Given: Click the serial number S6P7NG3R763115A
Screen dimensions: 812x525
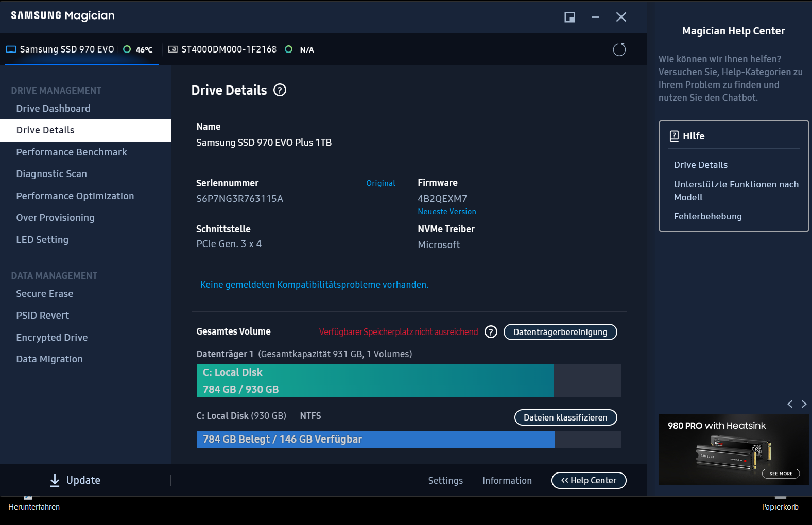Looking at the screenshot, I should (239, 199).
